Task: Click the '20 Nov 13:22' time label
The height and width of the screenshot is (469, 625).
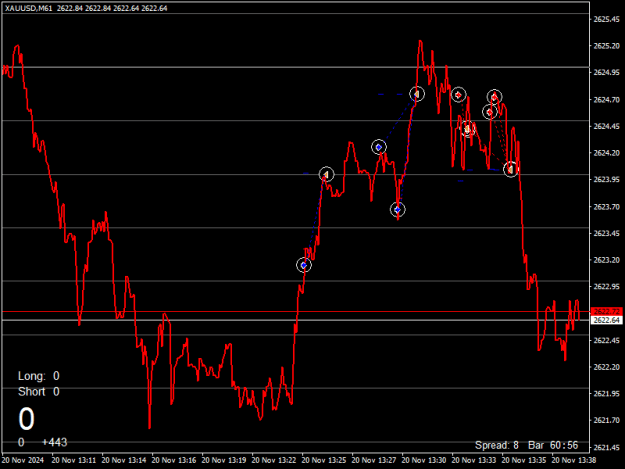Action: coord(274,460)
